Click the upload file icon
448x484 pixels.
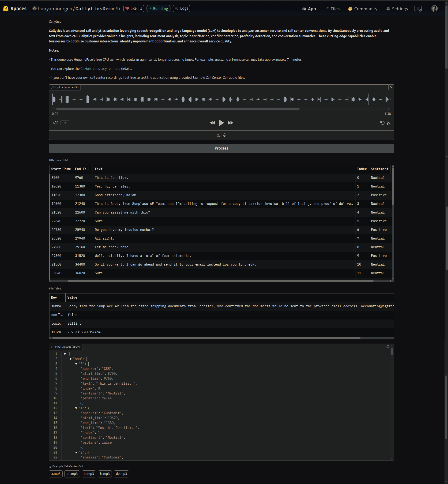(218, 135)
